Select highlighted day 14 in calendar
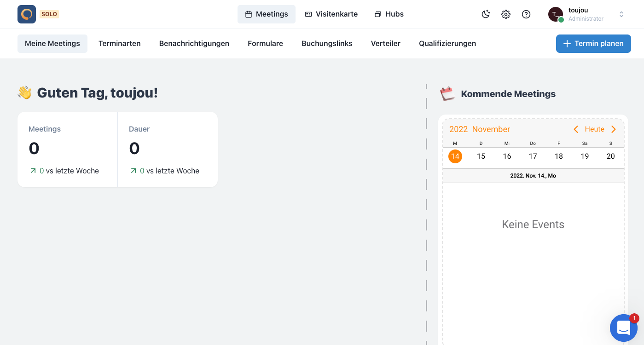Image resolution: width=644 pixels, height=345 pixels. (x=455, y=156)
